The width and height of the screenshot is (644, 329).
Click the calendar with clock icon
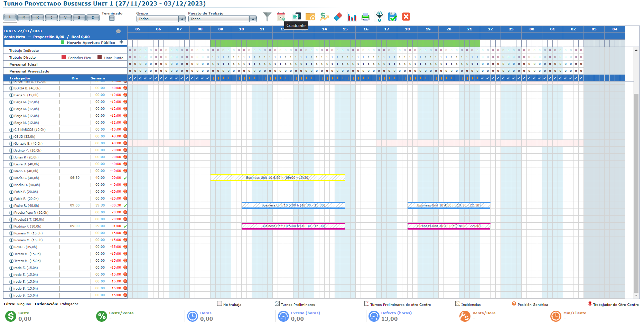pyautogui.click(x=281, y=17)
